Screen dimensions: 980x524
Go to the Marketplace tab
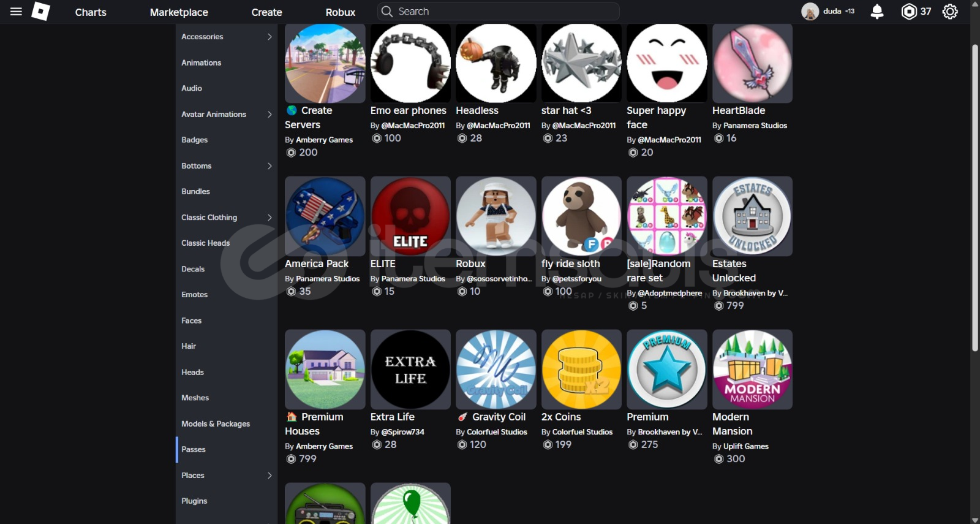[179, 12]
